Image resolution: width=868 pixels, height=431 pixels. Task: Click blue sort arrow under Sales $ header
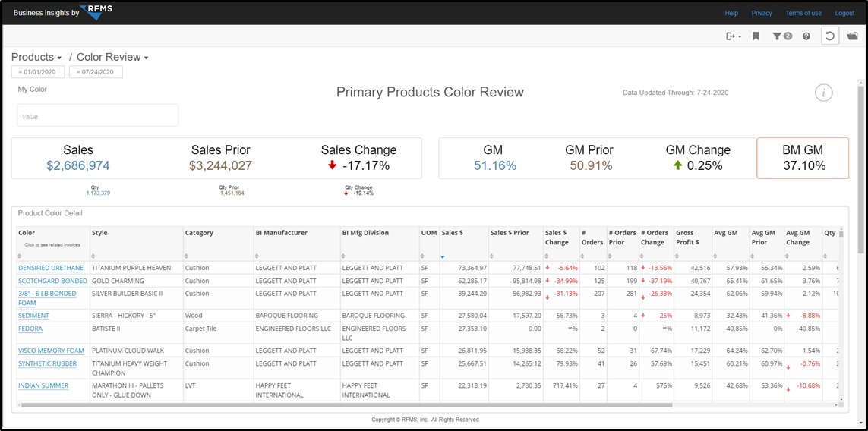point(443,256)
